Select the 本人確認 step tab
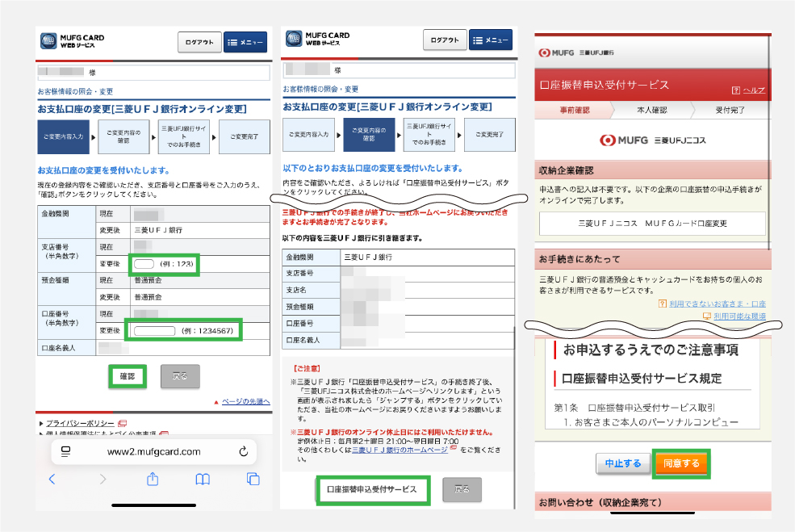This screenshot has height=532, width=795. [652, 110]
